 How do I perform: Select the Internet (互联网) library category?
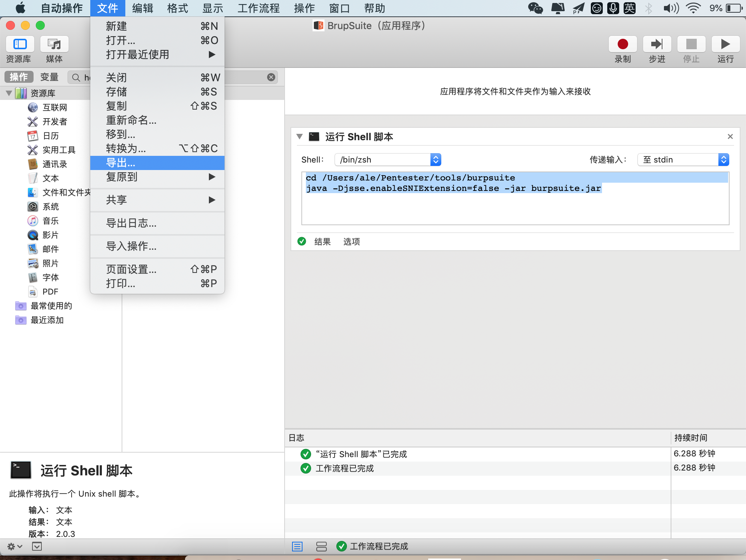point(54,108)
